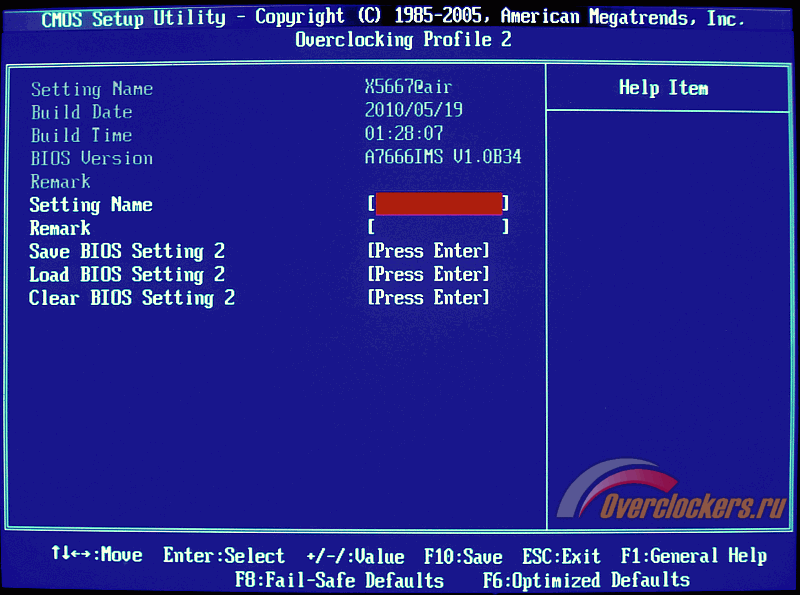Select the bright white Remark label
Viewport: 800px width, 595px height.
tap(60, 228)
